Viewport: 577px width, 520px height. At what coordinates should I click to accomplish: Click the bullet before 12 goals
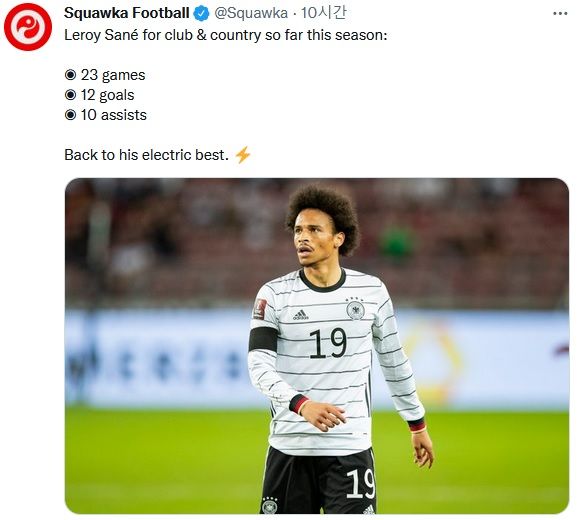point(70,95)
